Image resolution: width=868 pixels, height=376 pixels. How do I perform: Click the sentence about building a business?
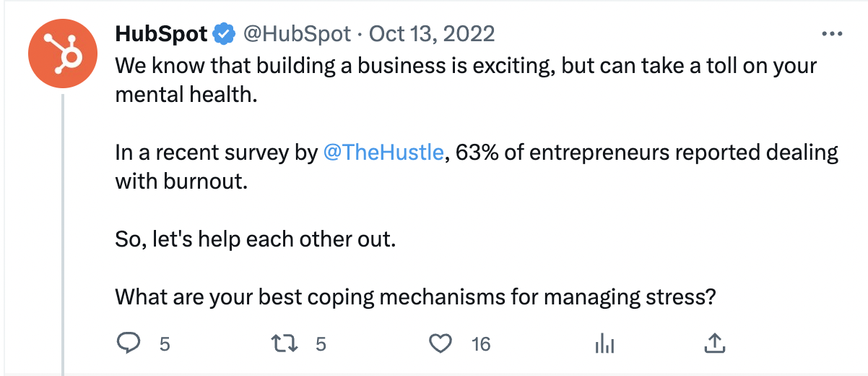pos(466,67)
